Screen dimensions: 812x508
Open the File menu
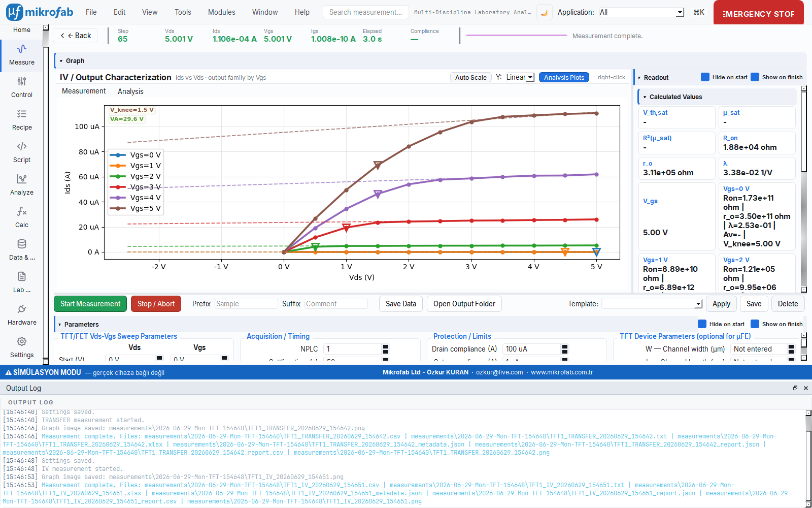click(91, 12)
